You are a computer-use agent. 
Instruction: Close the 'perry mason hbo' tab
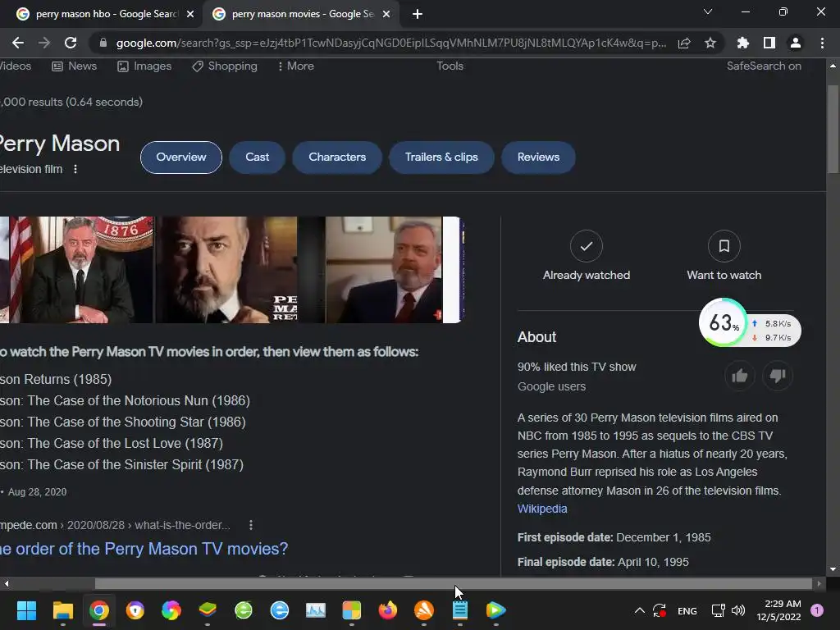point(190,14)
